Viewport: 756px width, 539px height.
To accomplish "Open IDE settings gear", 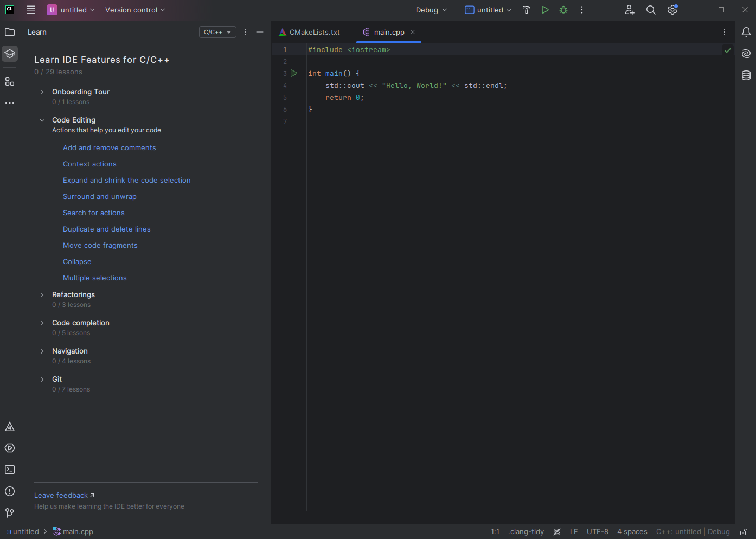I will [672, 10].
